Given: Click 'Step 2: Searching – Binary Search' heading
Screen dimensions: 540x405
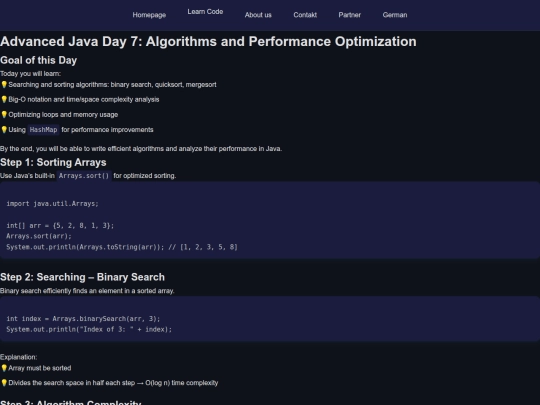Looking at the screenshot, I should [82, 277].
